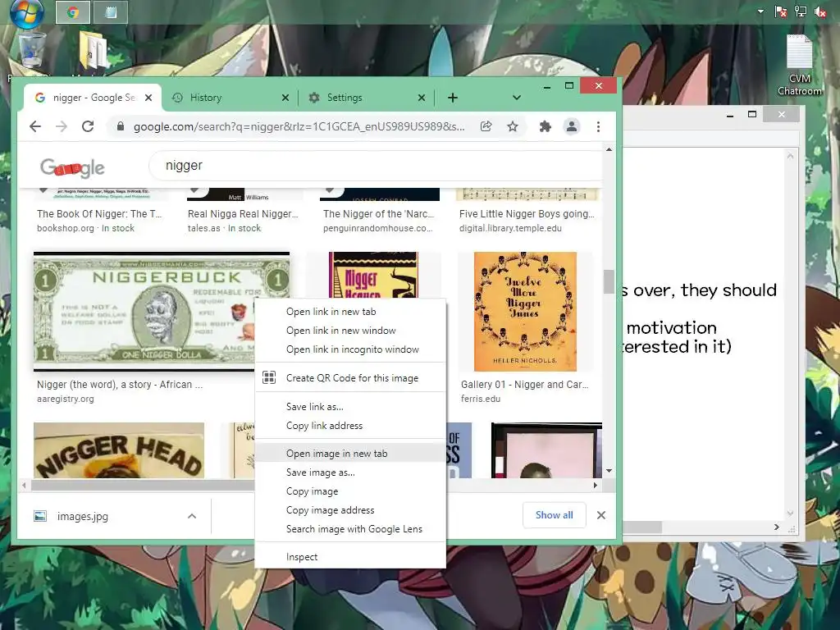
Task: Click the Chrome taskbar button
Action: click(73, 12)
